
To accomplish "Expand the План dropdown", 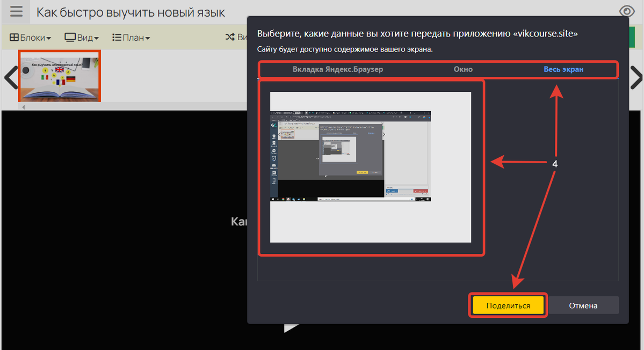I will coord(131,38).
